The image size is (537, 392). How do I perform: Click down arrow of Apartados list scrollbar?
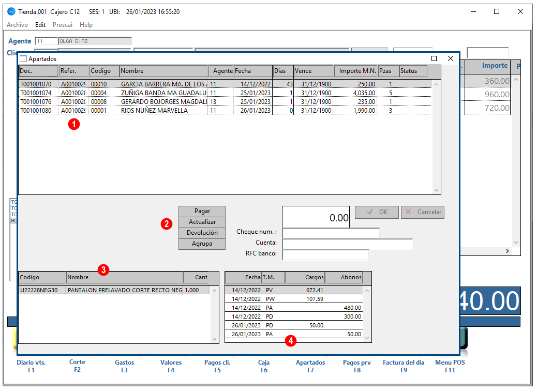click(436, 190)
